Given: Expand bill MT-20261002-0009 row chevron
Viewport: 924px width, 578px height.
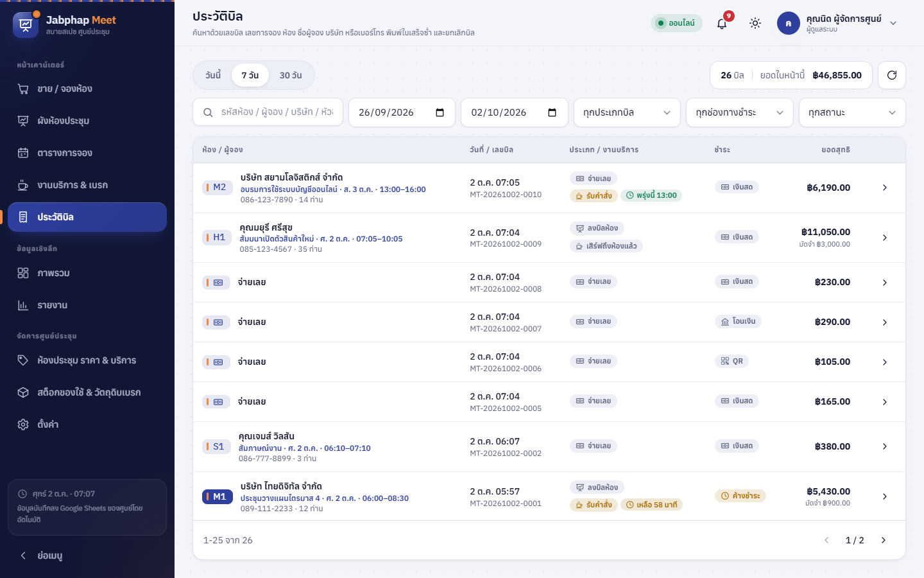Looking at the screenshot, I should (x=885, y=238).
